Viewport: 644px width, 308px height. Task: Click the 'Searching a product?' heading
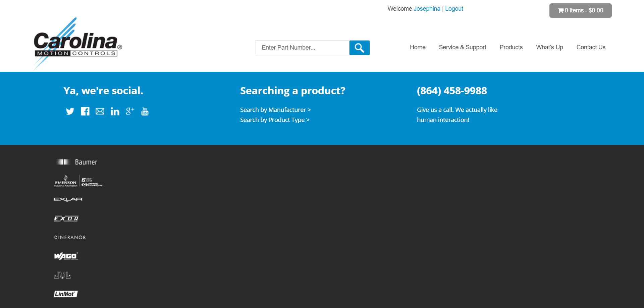click(x=293, y=90)
